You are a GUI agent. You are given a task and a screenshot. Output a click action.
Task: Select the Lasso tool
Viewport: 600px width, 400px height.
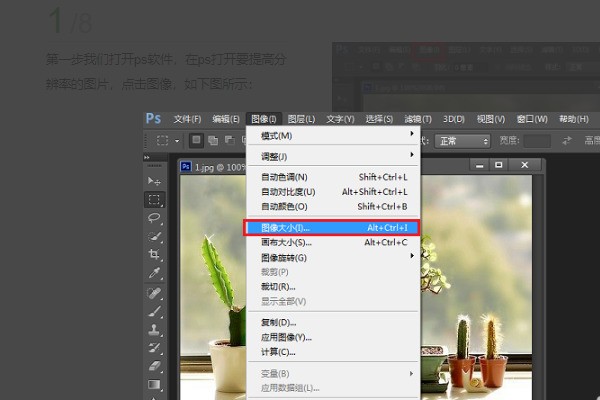tap(154, 218)
